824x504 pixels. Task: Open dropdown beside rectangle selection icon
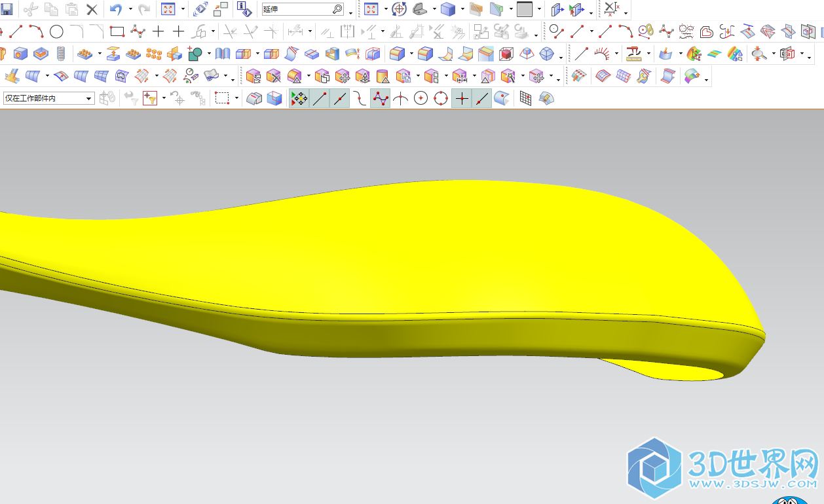(x=236, y=99)
